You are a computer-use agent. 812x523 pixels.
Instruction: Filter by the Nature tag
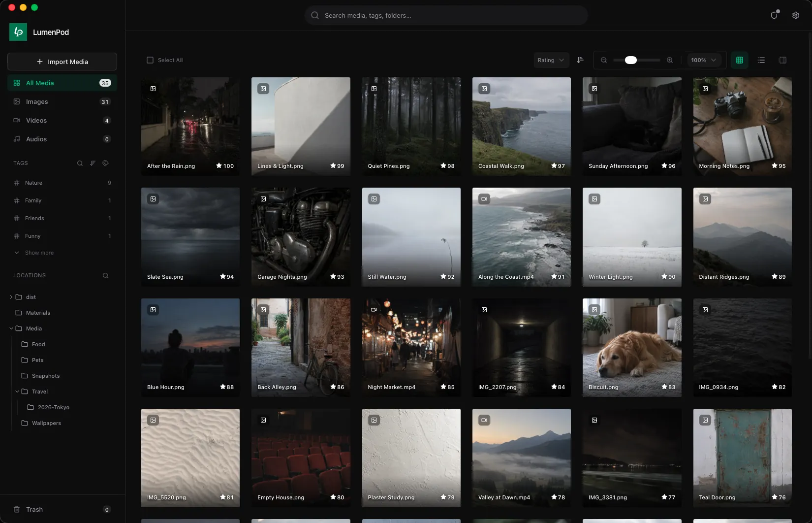[62, 183]
